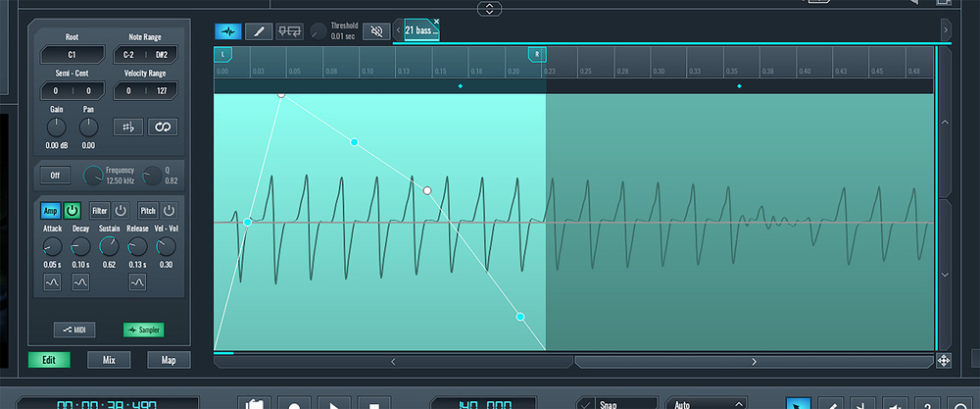Click the Release curve shape icon
The height and width of the screenshot is (409, 980).
137,282
